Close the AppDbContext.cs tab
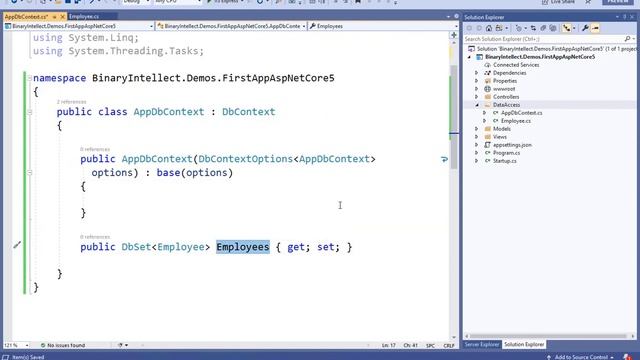 pos(62,17)
